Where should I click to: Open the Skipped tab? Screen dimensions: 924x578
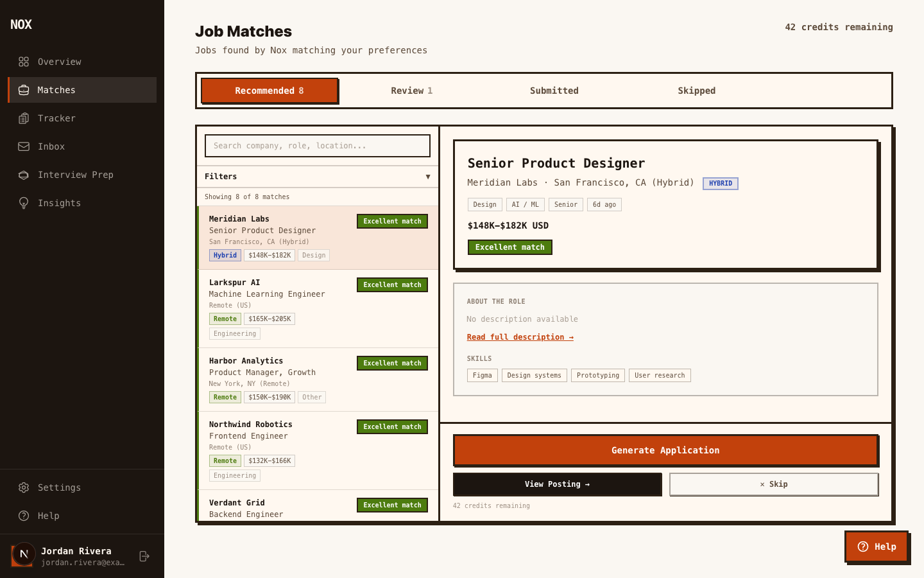coord(697,91)
